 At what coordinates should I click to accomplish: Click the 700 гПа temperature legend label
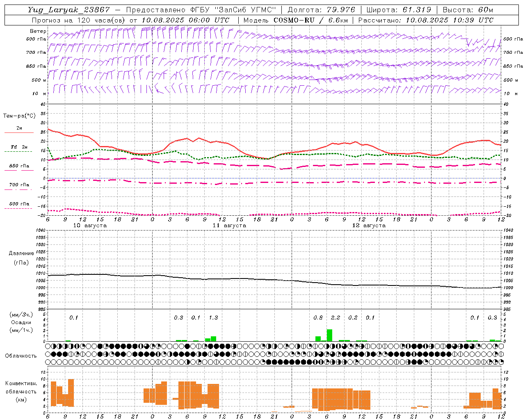click(x=19, y=185)
